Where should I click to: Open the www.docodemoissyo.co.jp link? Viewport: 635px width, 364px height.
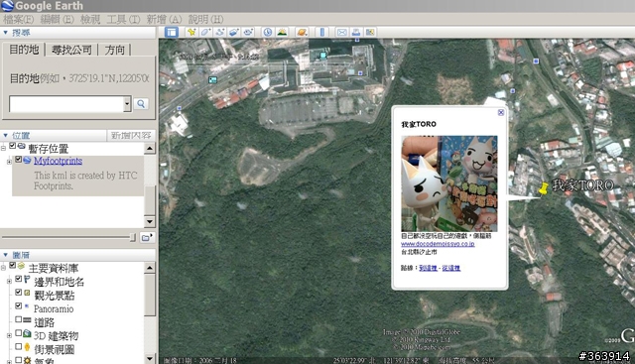(x=438, y=244)
